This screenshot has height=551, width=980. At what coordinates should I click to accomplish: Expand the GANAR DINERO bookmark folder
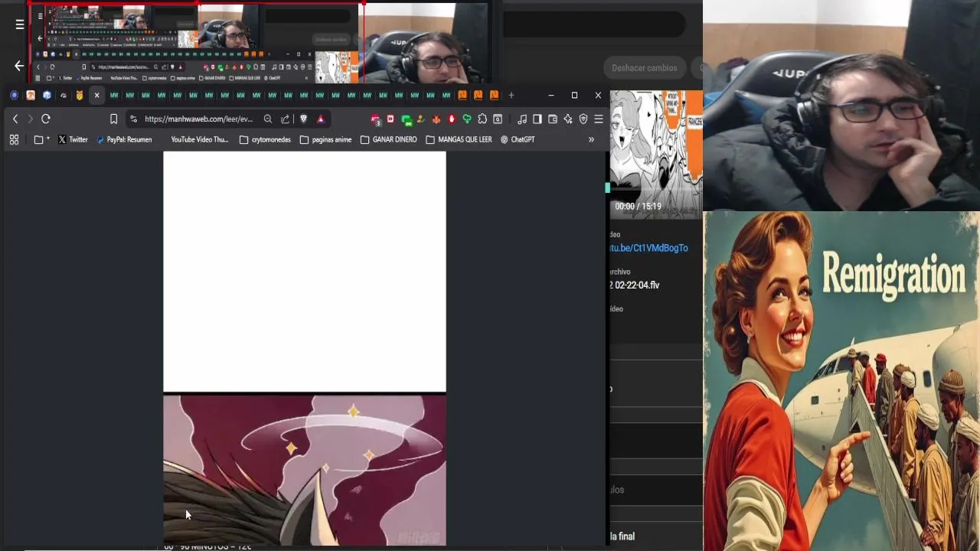pyautogui.click(x=389, y=139)
